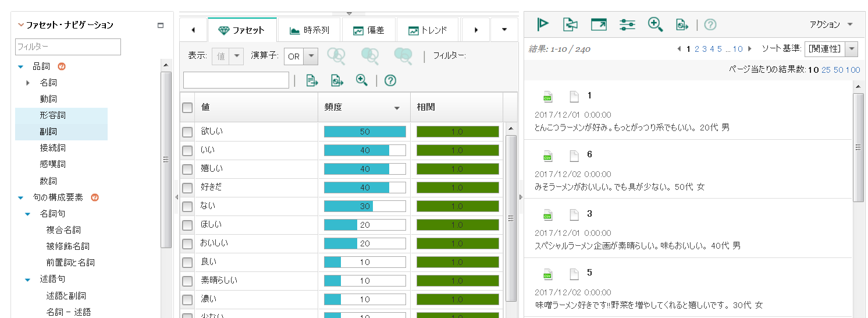Click the CSV icon for document 1
868x318 pixels.
pos(547,97)
